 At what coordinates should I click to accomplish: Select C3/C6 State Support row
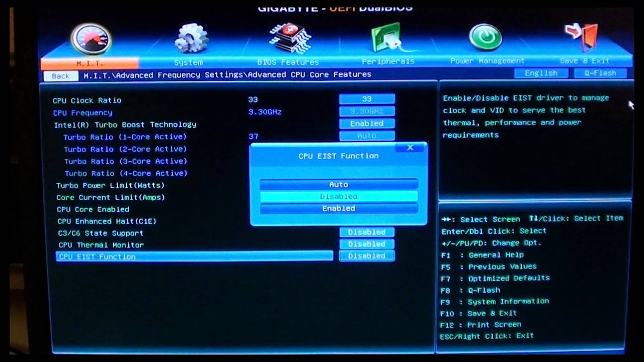click(101, 233)
